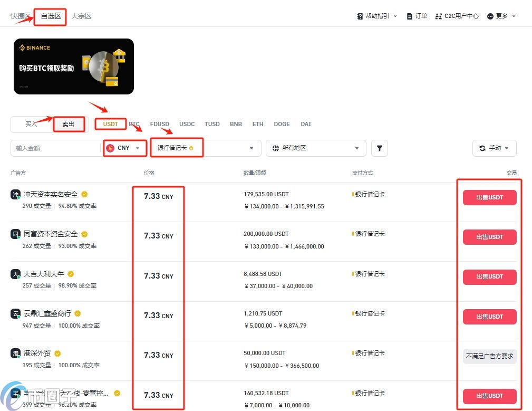Click avatar icon of 港深外贸
The height and width of the screenshot is (411, 532).
point(16,353)
